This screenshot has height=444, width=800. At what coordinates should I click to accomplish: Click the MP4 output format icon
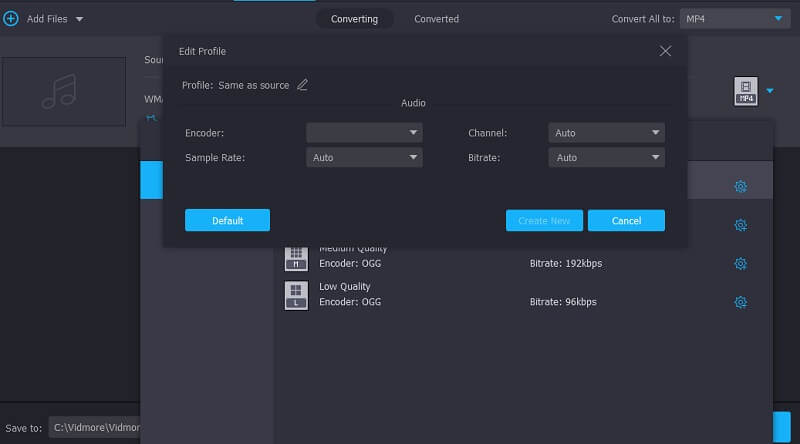(x=745, y=91)
